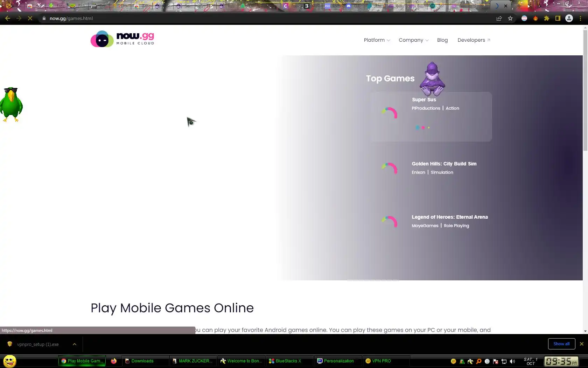Click the purple BonziBuddy gorilla character
The image size is (588, 368).
(433, 79)
